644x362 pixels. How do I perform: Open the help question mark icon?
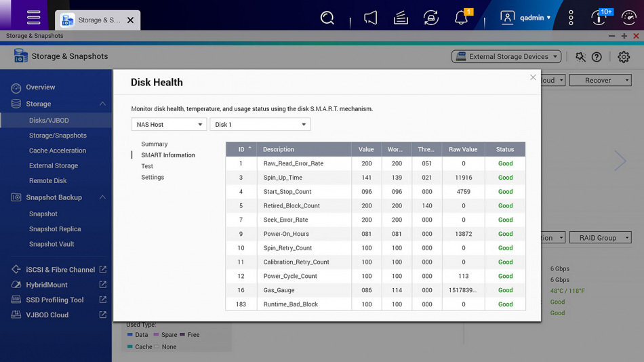[x=597, y=57]
